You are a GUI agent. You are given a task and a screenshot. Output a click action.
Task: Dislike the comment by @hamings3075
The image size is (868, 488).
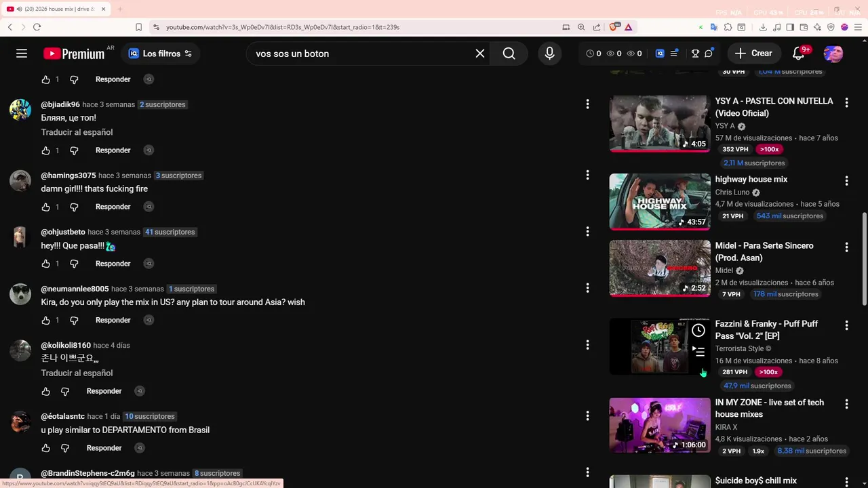74,207
